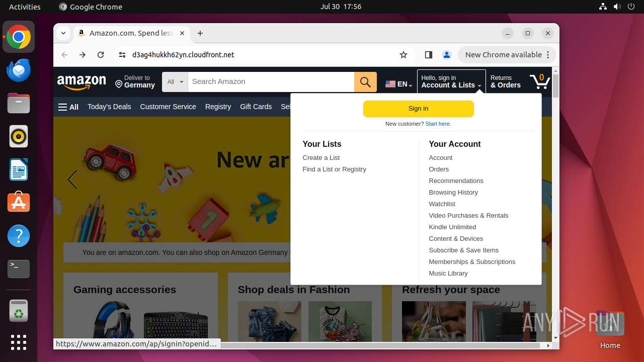Reload the current page
This screenshot has width=644, height=362.
[101, 55]
